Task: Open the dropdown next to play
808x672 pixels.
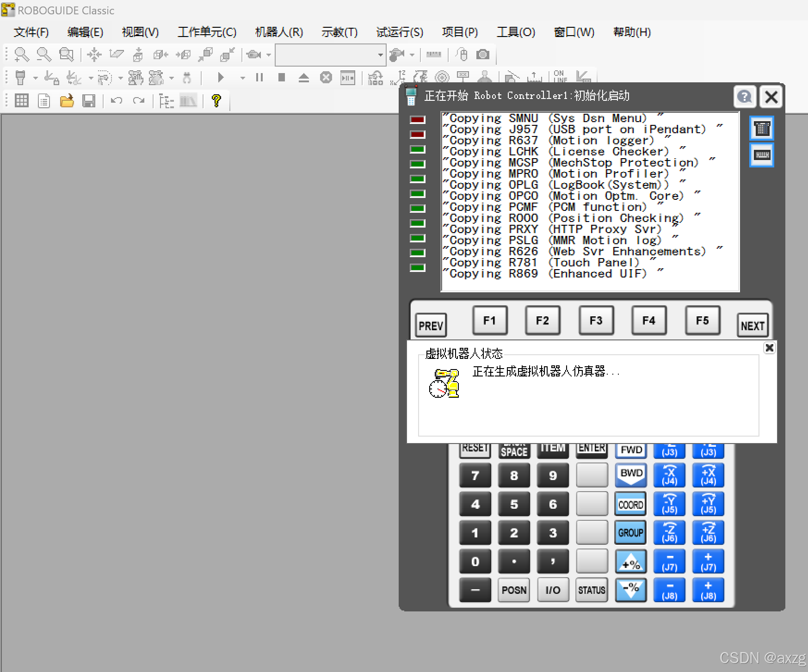Action: click(242, 78)
